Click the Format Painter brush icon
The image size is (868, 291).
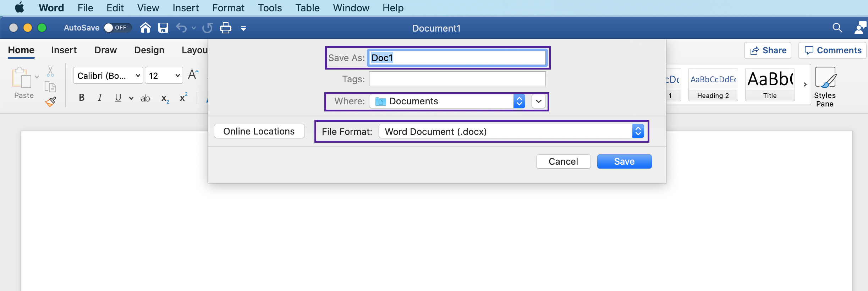50,102
